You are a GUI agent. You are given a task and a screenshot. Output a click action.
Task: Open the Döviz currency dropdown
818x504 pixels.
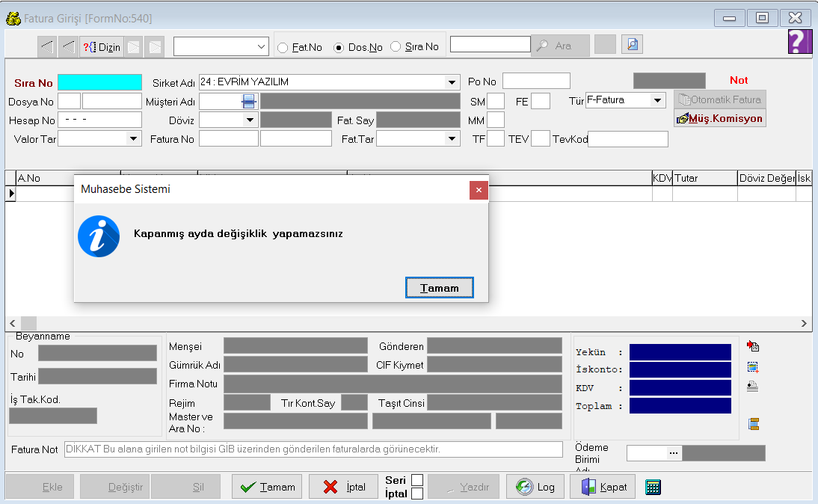pyautogui.click(x=250, y=120)
